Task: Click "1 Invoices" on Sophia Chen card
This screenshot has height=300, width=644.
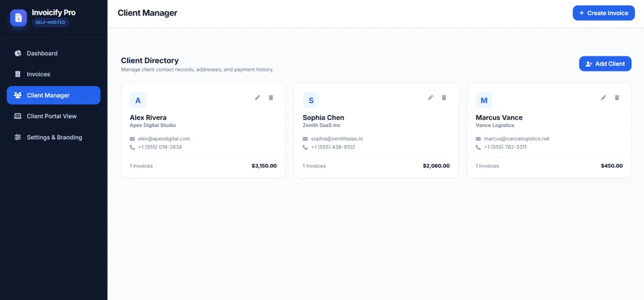Action: (314, 166)
